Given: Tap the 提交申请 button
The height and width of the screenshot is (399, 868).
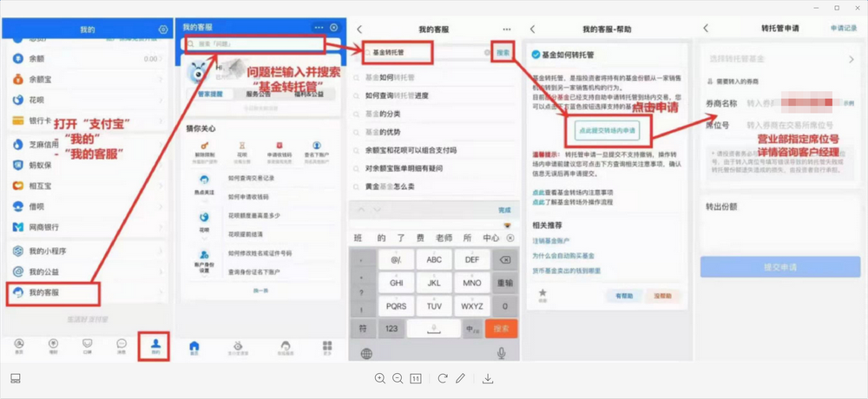Looking at the screenshot, I should [x=779, y=267].
